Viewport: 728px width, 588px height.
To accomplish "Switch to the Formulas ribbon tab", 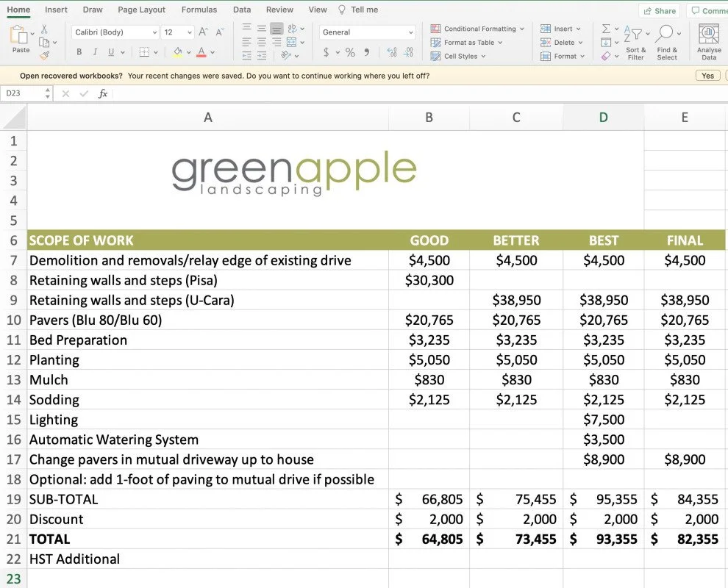I will 199,10.
